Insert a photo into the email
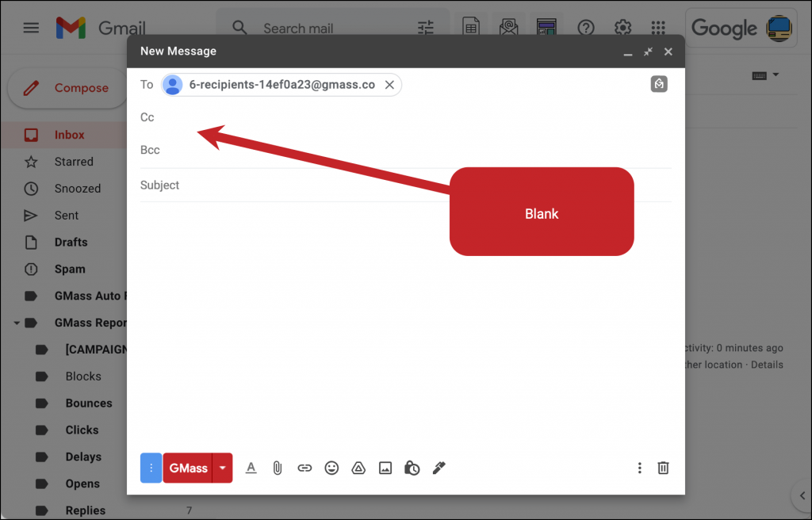Viewport: 812px width, 520px height. click(x=385, y=468)
